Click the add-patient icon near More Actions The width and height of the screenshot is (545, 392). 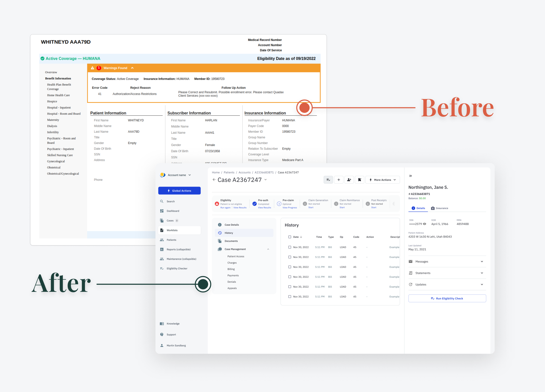[x=349, y=179]
